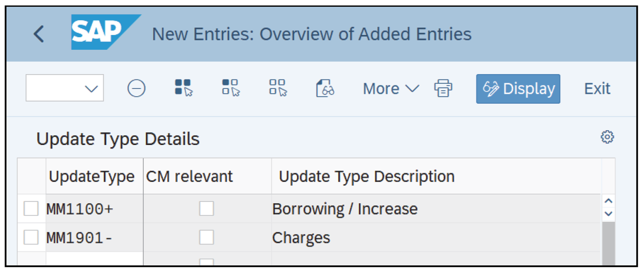Viewport: 644px width, 271px height.
Task: Check the CM relevant checkbox for MM1901-
Action: [x=207, y=237]
